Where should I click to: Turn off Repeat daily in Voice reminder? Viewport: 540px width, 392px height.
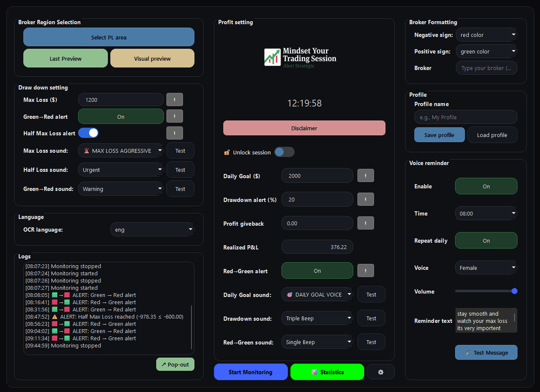(x=486, y=240)
